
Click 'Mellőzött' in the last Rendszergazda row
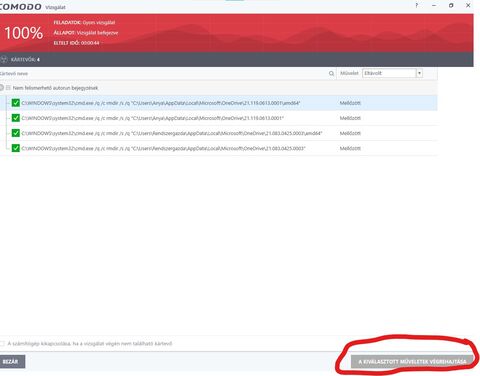coord(350,148)
